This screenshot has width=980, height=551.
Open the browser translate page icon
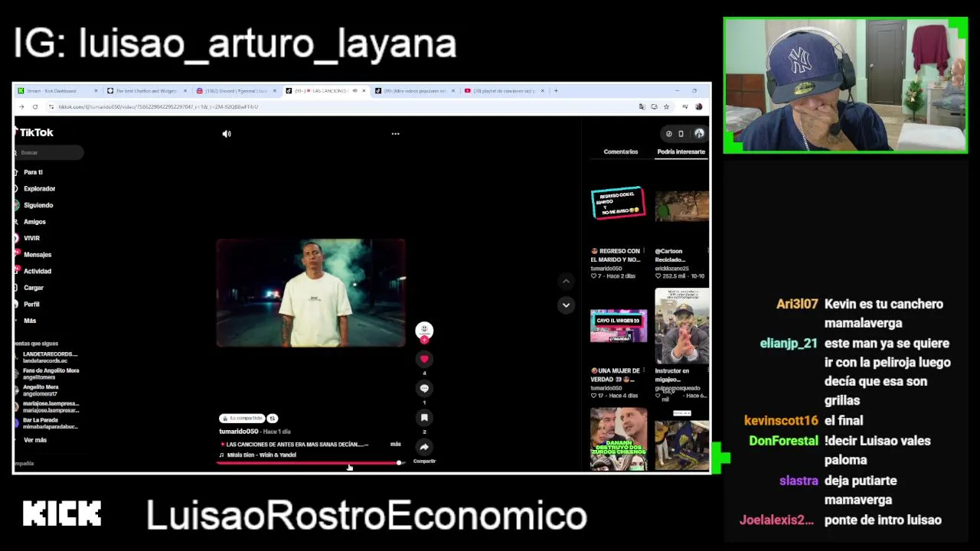642,107
